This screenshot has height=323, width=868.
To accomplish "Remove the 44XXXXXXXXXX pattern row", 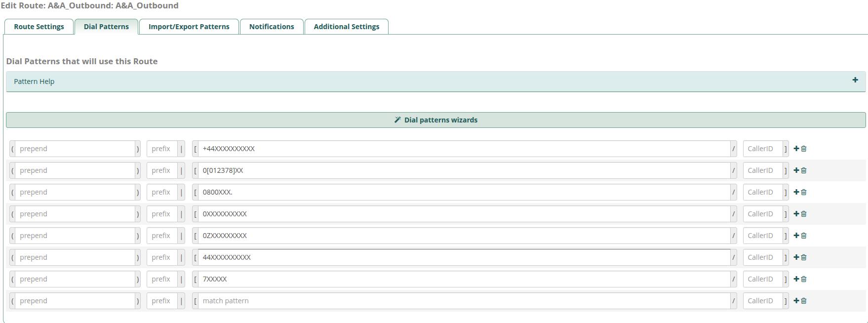I will click(804, 257).
